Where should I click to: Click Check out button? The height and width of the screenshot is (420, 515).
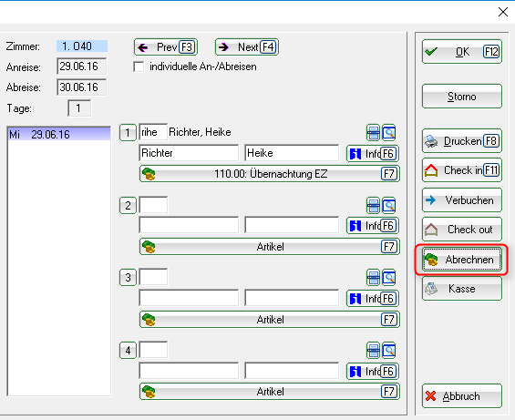462,230
